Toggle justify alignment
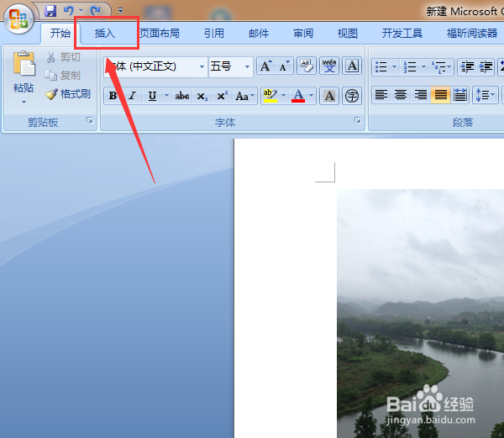504x438 pixels. (440, 95)
